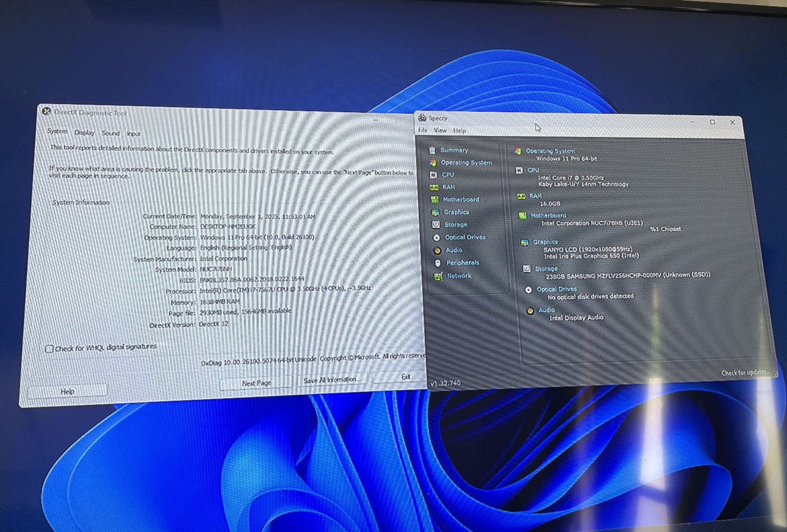Click the RAM icon in Speccy summary panel
This screenshot has width=787, height=532.
[521, 196]
